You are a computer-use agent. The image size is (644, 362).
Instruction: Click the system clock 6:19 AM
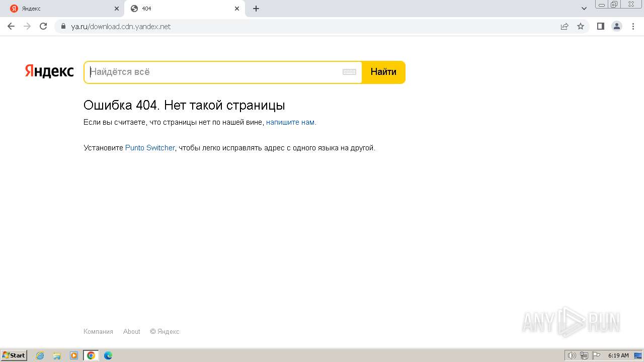point(618,355)
